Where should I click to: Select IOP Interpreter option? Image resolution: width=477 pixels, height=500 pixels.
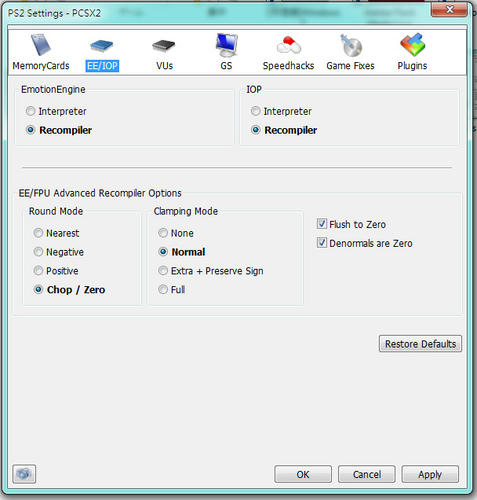281,111
